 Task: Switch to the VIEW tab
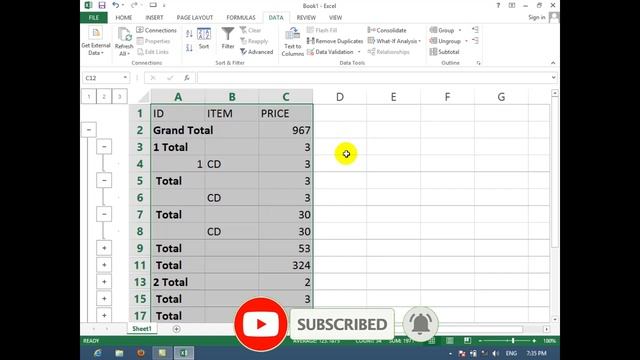[x=336, y=18]
